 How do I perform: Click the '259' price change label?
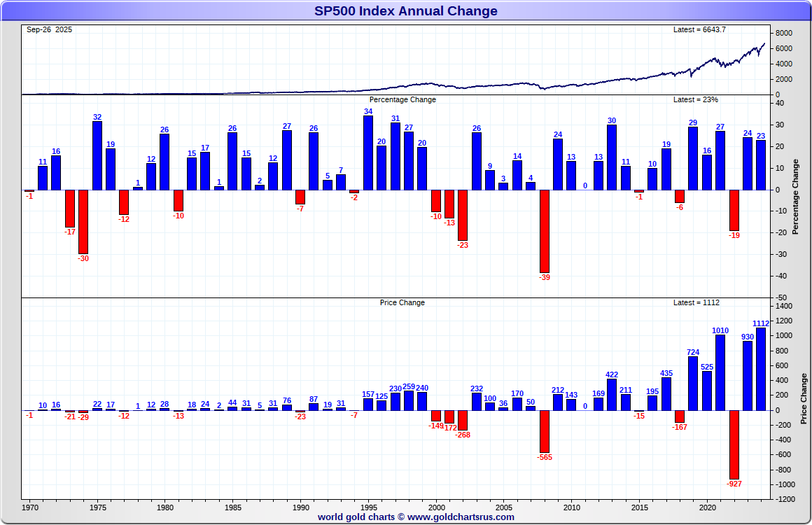click(x=409, y=386)
